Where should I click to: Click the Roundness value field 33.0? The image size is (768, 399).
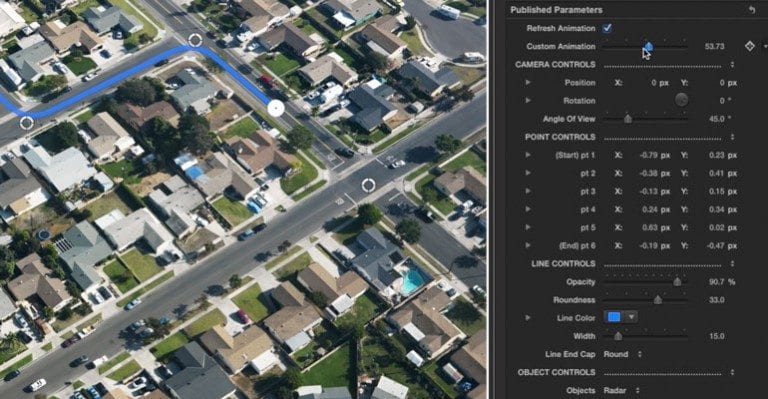click(x=716, y=300)
